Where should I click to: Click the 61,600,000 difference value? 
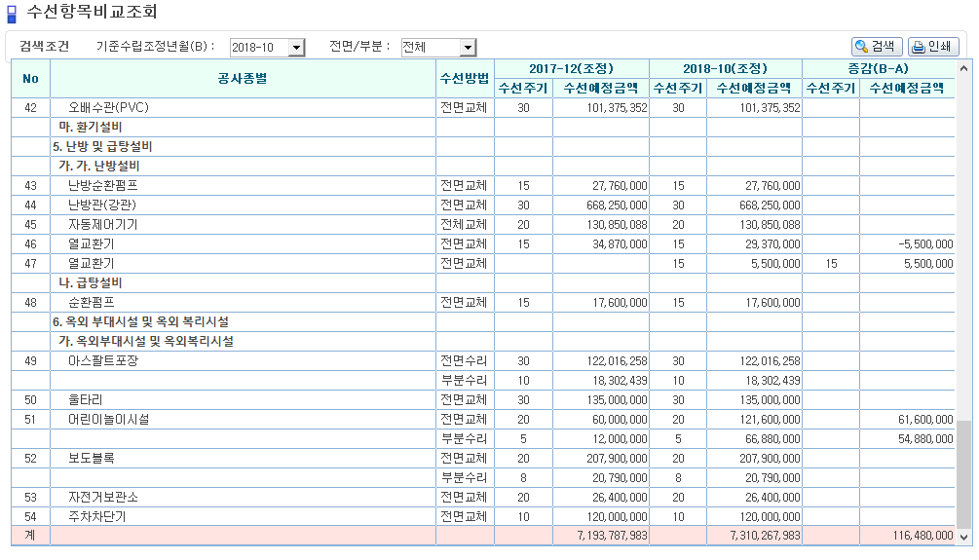(925, 420)
